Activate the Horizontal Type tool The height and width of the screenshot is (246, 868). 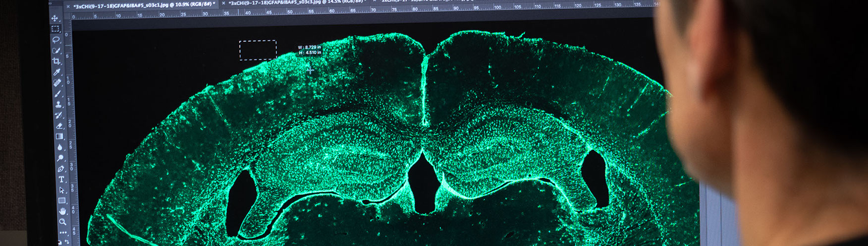61,180
